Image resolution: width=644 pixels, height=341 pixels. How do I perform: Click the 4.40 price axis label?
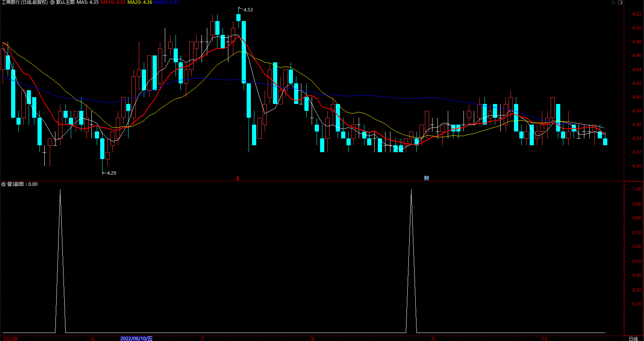pos(637,97)
